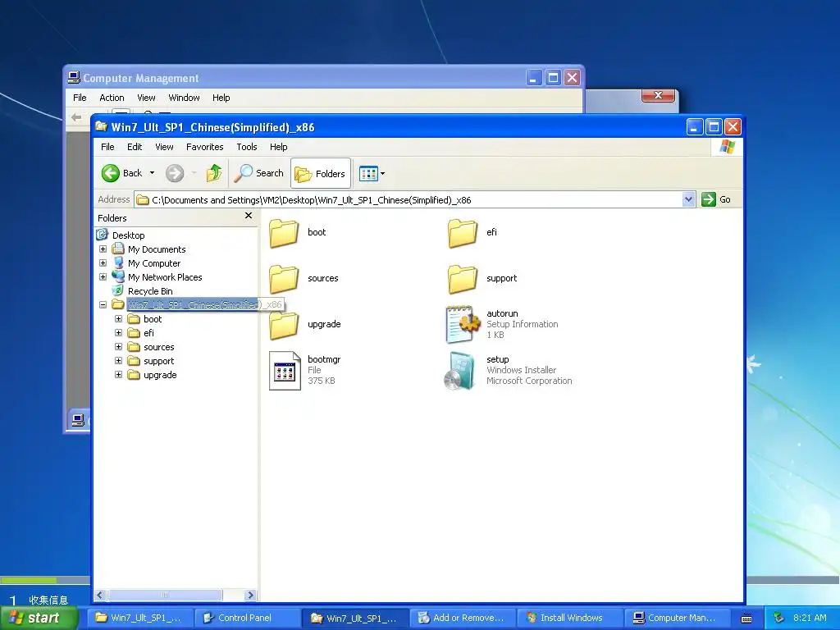
Task: Close the dialog behind Computer Management
Action: tap(659, 95)
